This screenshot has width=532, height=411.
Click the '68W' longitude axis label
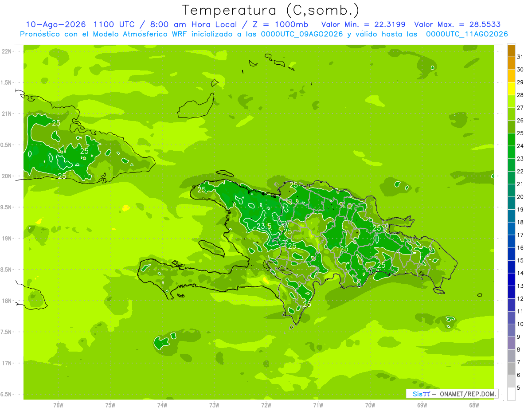point(474,405)
